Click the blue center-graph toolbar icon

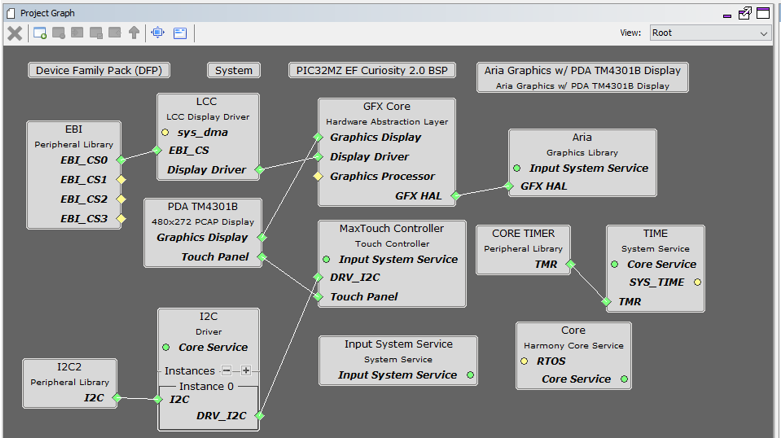(158, 33)
